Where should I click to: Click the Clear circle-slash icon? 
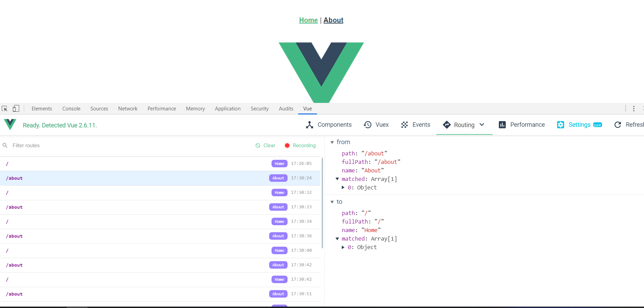pyautogui.click(x=258, y=145)
